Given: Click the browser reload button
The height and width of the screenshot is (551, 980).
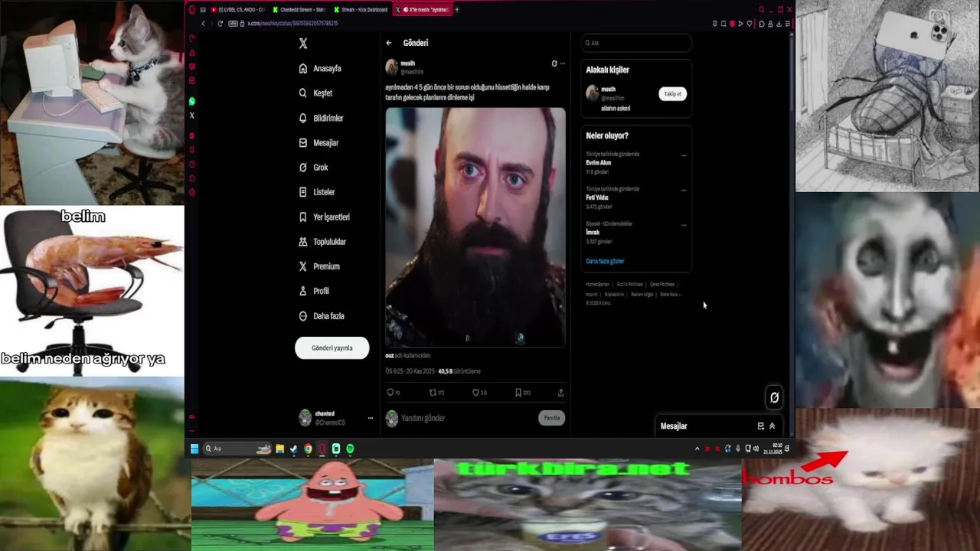Looking at the screenshot, I should coord(220,24).
